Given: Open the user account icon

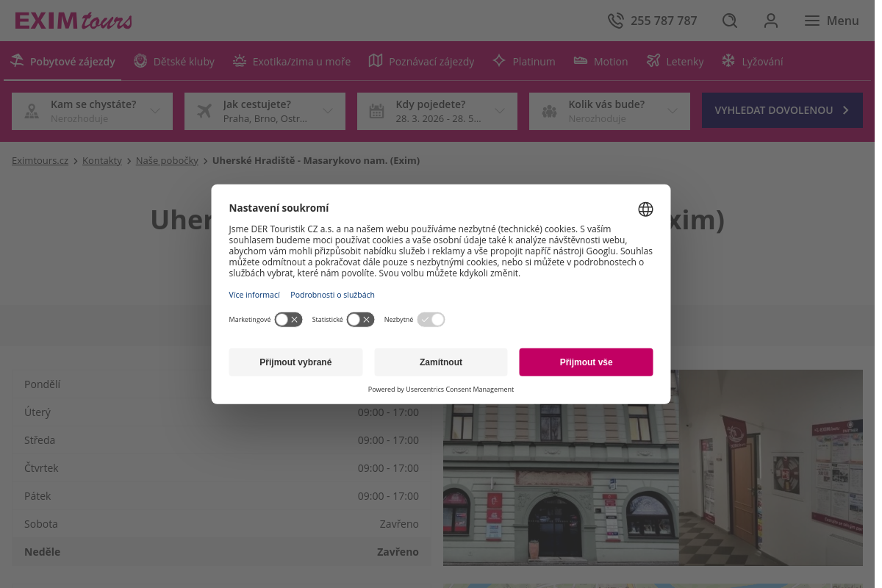Looking at the screenshot, I should point(770,21).
